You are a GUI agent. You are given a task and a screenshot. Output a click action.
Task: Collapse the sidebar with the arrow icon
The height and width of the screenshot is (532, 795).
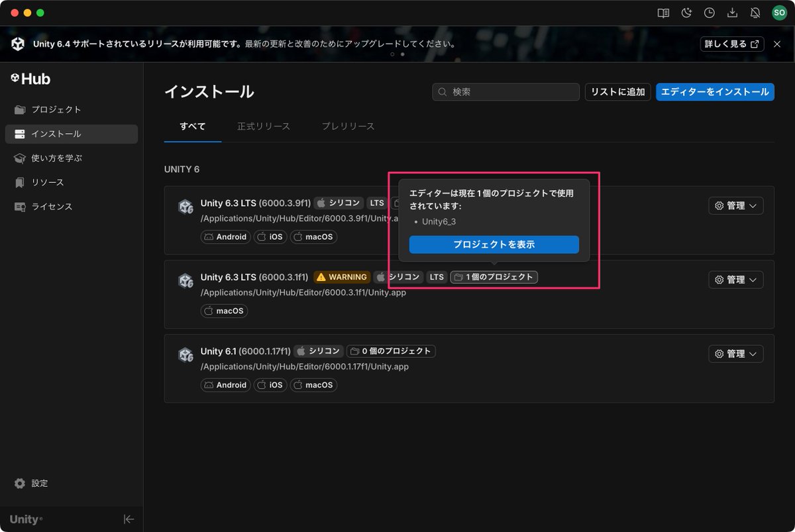coord(129,519)
